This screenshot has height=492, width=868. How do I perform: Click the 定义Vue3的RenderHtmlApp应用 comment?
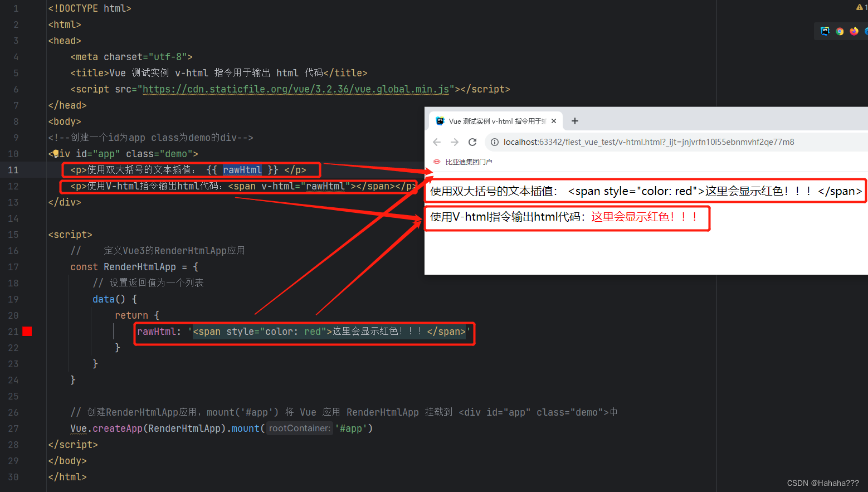[x=174, y=251]
